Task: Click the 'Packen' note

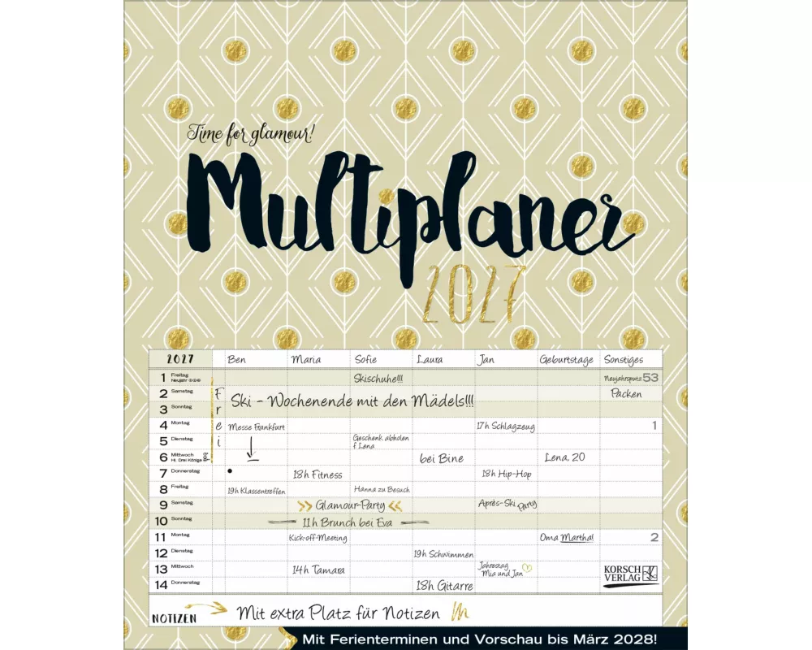Action: 626,393
